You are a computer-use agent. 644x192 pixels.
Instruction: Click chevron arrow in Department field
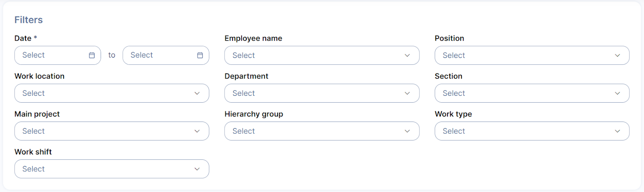coord(407,93)
